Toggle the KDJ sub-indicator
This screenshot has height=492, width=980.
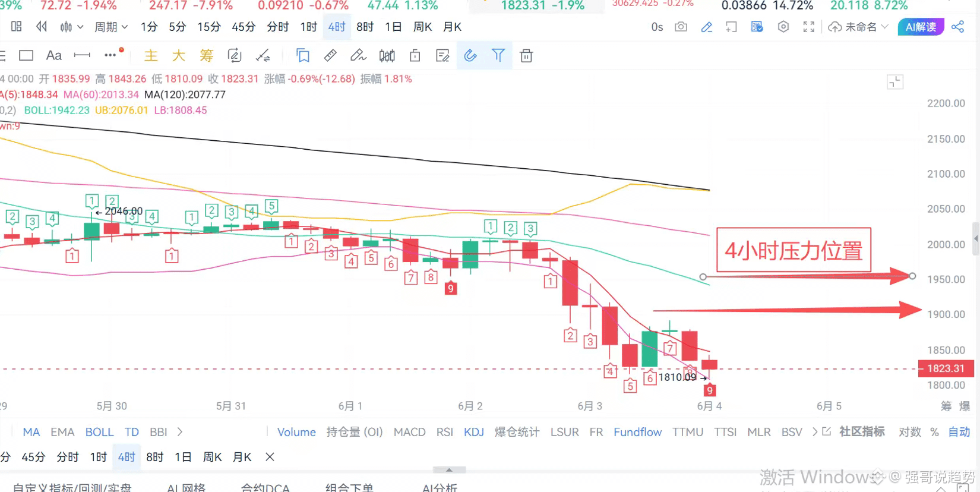point(474,432)
